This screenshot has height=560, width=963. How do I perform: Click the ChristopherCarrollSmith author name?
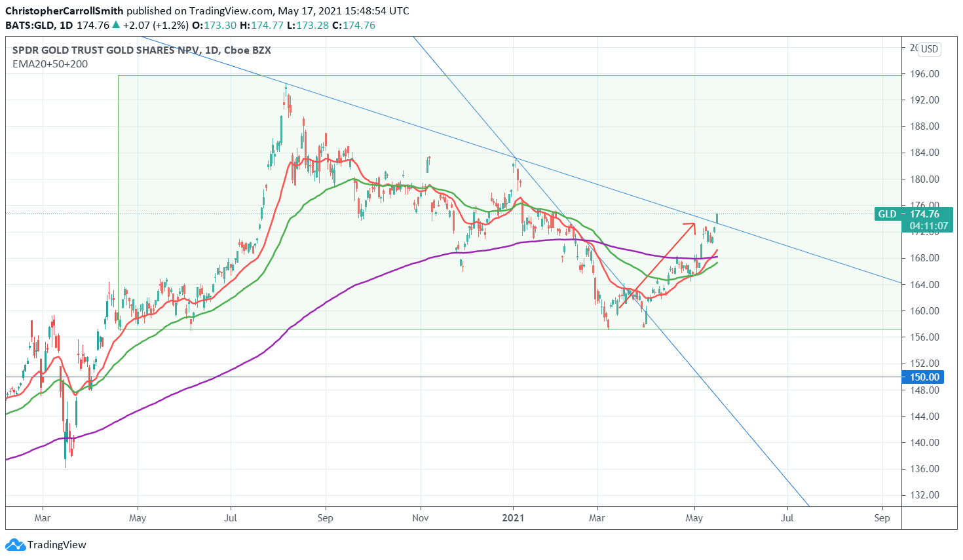pos(64,10)
